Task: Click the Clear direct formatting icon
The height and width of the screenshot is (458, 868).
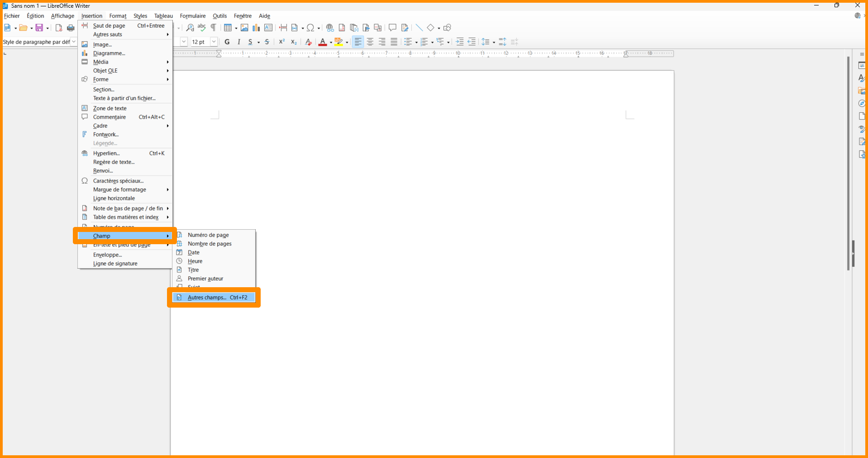Action: point(308,42)
